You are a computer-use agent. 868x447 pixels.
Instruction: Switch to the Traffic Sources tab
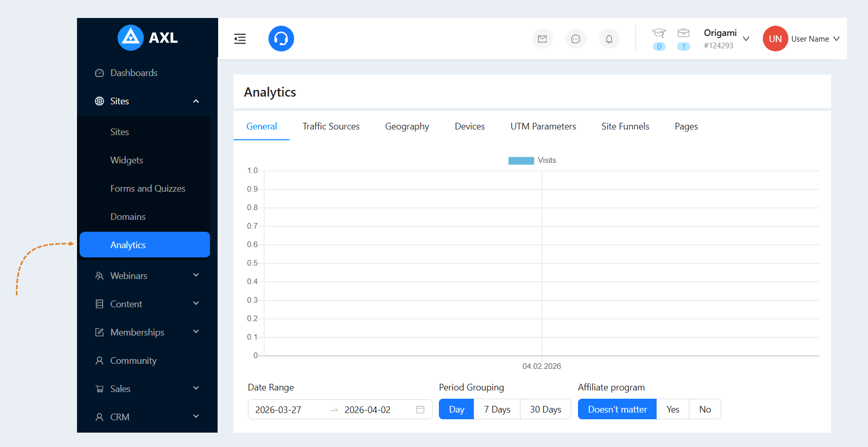pos(331,126)
